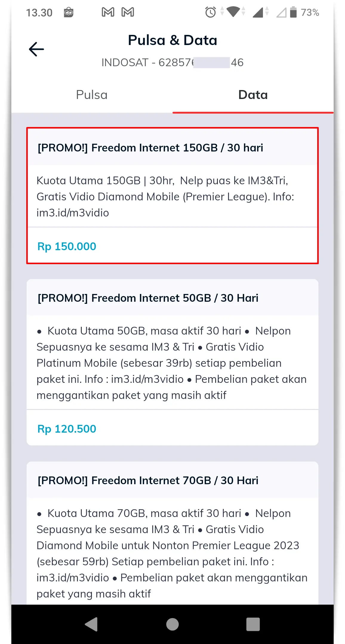The image size is (345, 644).
Task: Tap the INDOSAT phone number text
Action: click(172, 63)
